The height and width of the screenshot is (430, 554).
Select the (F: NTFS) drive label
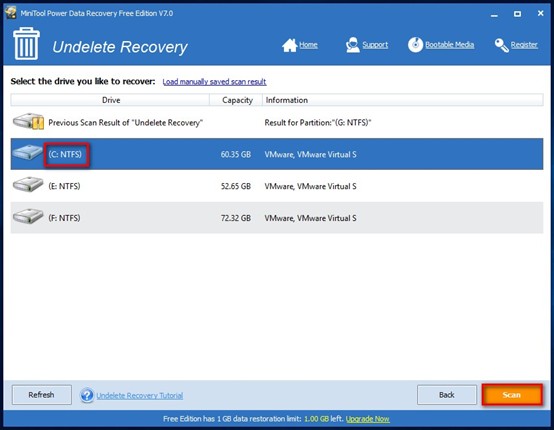(x=64, y=218)
